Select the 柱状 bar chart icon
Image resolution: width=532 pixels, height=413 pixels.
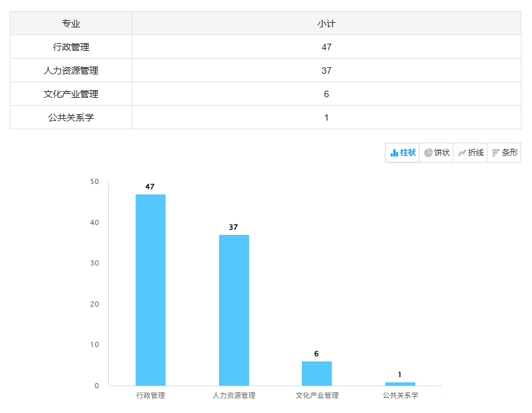coord(402,153)
